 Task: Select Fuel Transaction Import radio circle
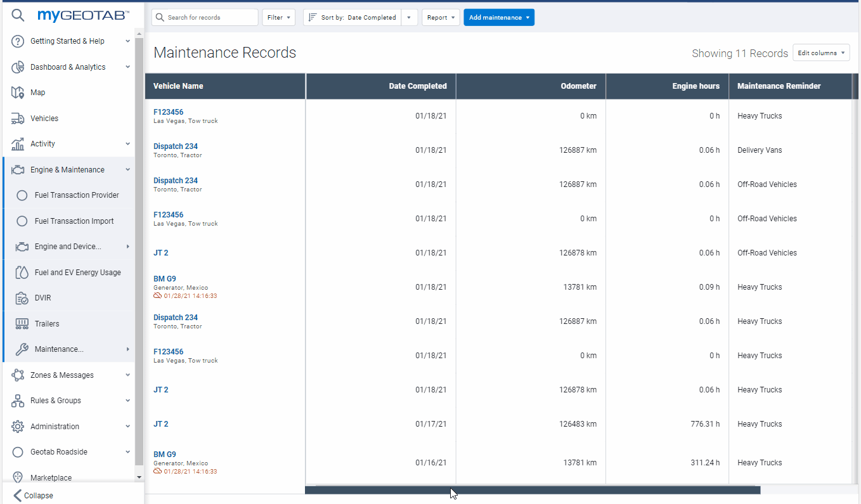click(22, 221)
